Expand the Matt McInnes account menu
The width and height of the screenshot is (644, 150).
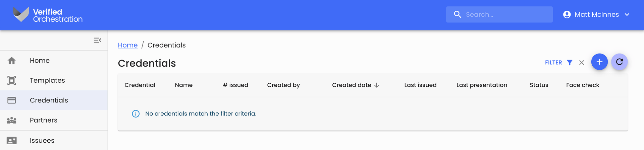[x=627, y=15]
